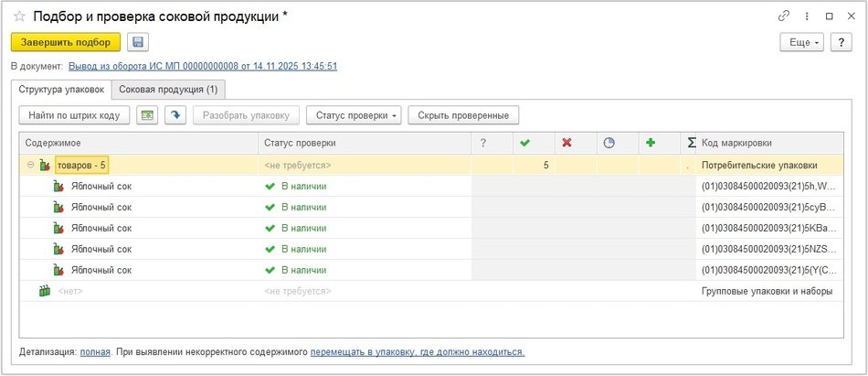868x376 pixels.
Task: Click "Скрыть проверенные" button
Action: click(463, 115)
